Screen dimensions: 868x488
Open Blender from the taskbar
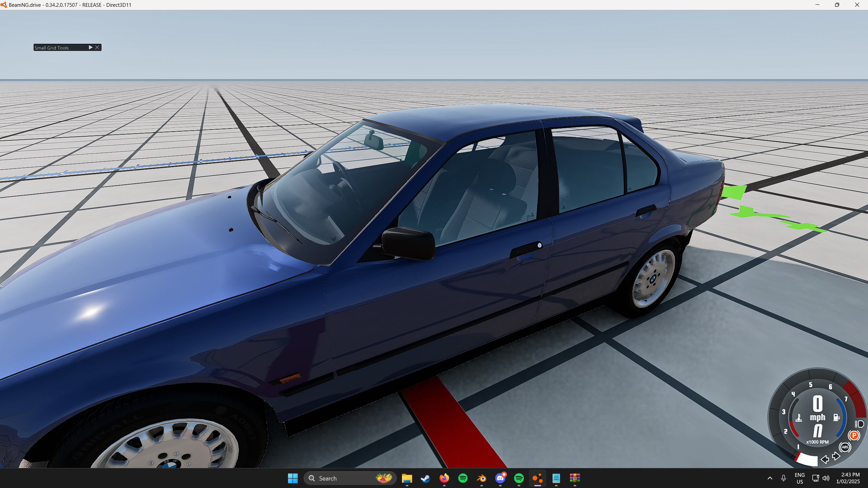click(481, 478)
